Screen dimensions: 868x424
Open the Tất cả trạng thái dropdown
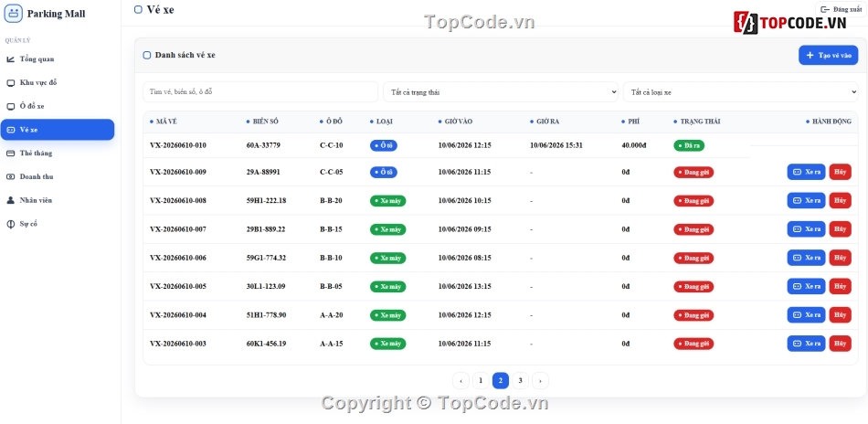pos(501,92)
